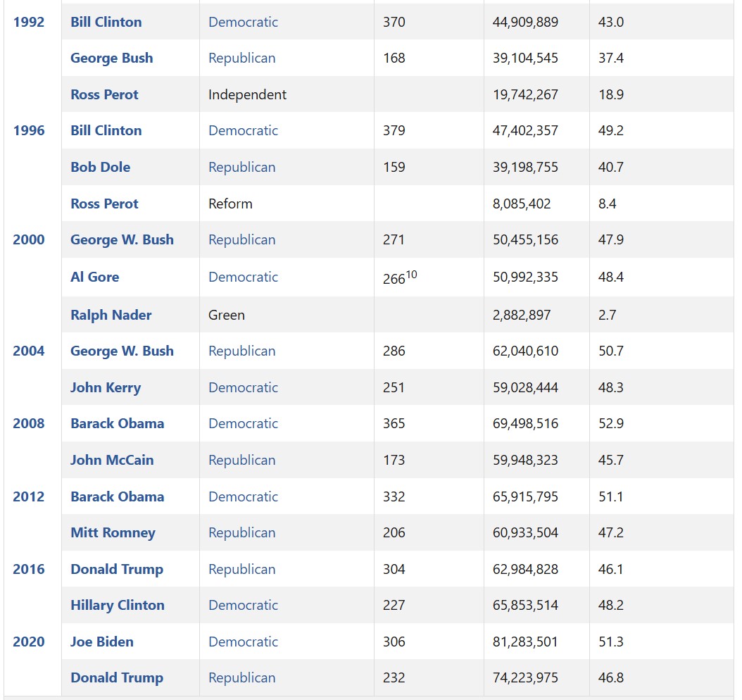The image size is (742, 700).
Task: Open the Ross Perot Independent candidate link
Action: point(104,94)
